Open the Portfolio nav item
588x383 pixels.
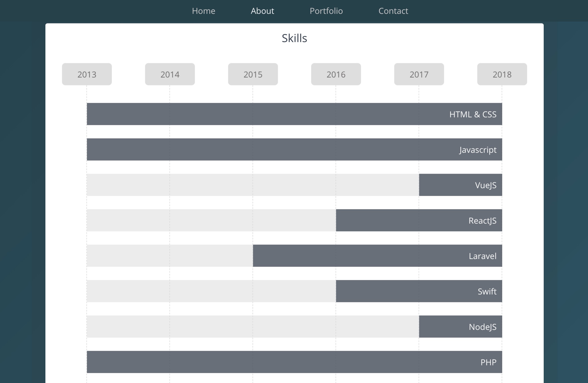[326, 11]
